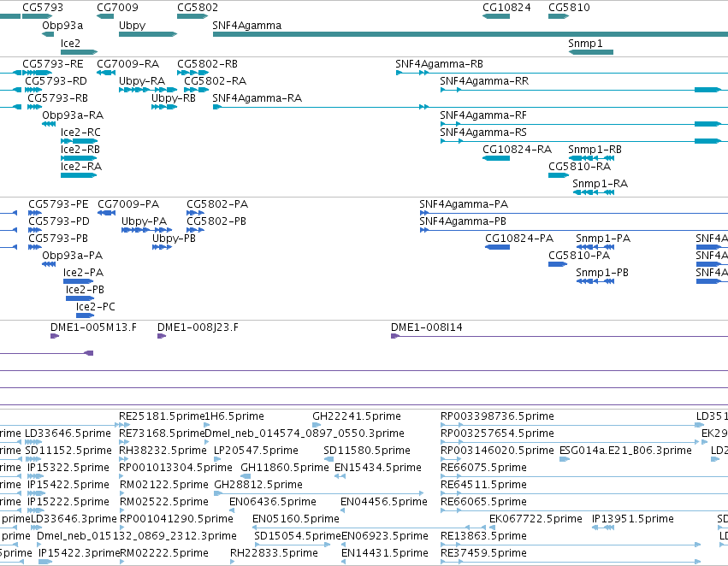This screenshot has height=566, width=728.
Task: Click transcript SNF4Agamma-RA
Action: (257, 98)
